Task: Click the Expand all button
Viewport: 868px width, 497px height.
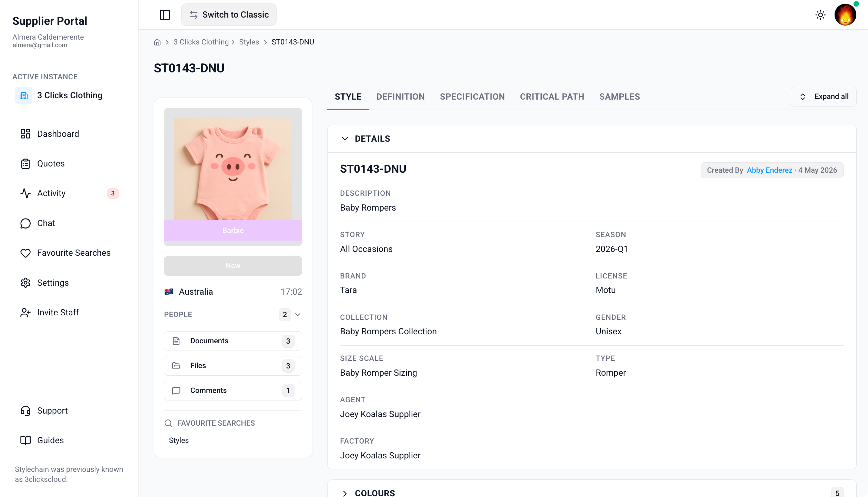Action: click(824, 97)
